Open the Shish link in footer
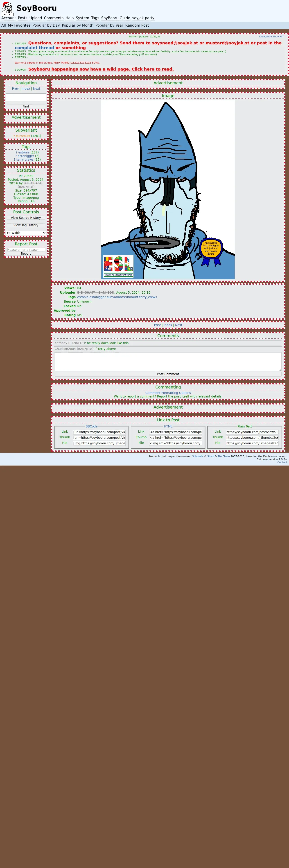The image size is (289, 868). coord(211,457)
